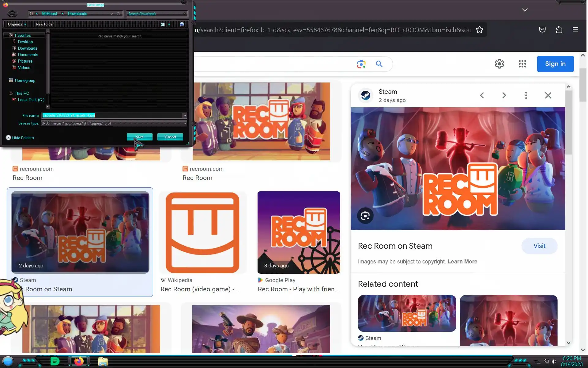Image resolution: width=588 pixels, height=368 pixels.
Task: Click the Visit button for Steam result
Action: click(x=539, y=246)
